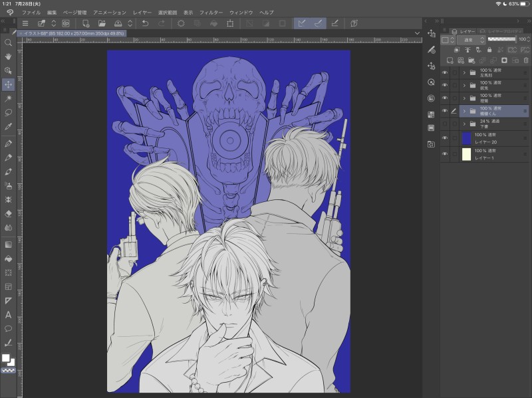Hide the 左馬刻 folder layer
The height and width of the screenshot is (398, 532).
[445, 72]
